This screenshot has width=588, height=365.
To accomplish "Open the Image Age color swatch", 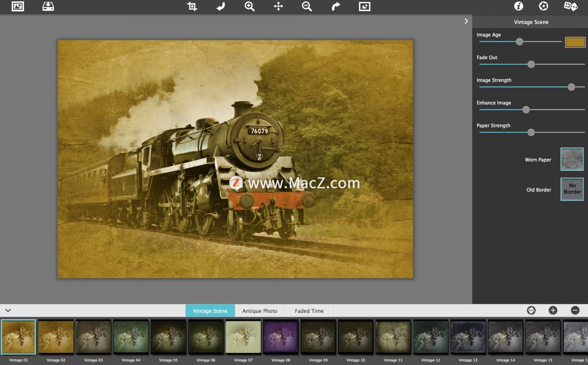I will click(575, 42).
